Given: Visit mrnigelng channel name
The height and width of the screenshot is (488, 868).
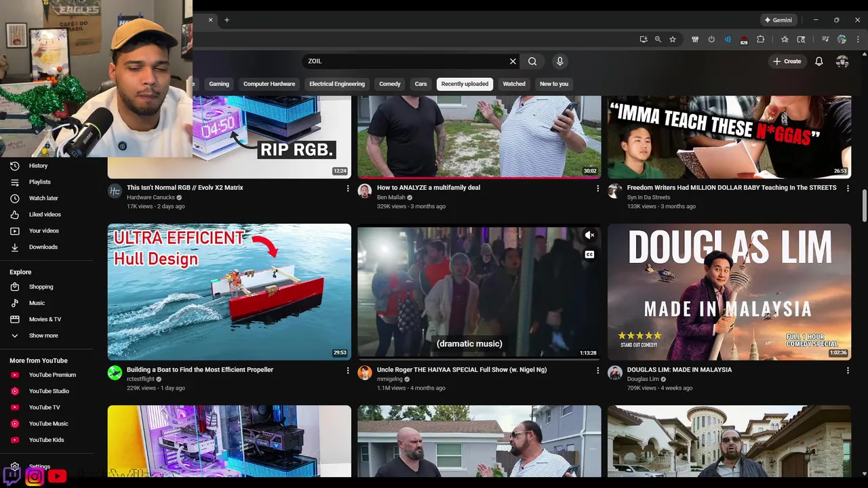Looking at the screenshot, I should [x=391, y=380].
